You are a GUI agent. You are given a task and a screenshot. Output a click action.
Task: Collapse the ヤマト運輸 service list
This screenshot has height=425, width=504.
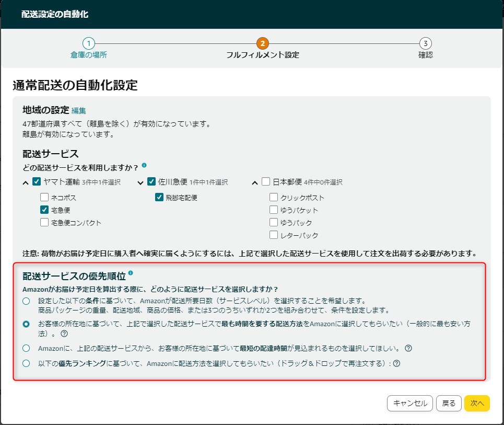[26, 183]
